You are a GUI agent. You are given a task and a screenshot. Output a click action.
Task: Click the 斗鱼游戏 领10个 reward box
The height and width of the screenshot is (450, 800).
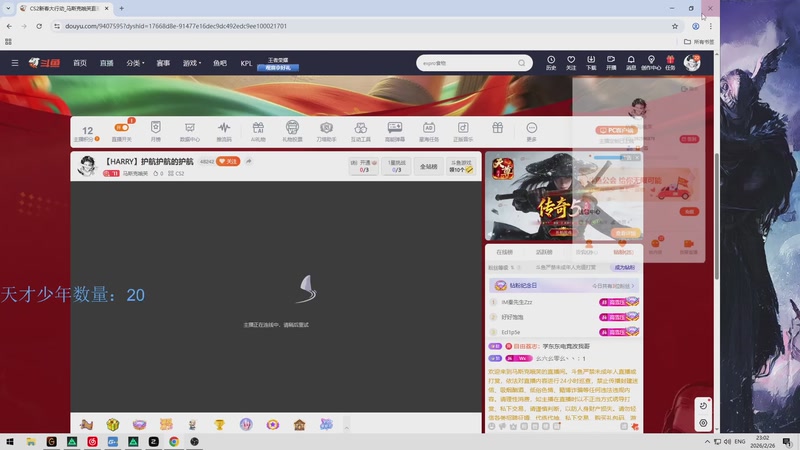pyautogui.click(x=461, y=166)
